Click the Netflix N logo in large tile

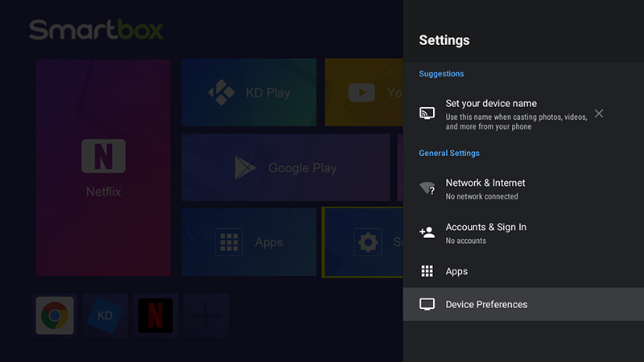coord(104,156)
